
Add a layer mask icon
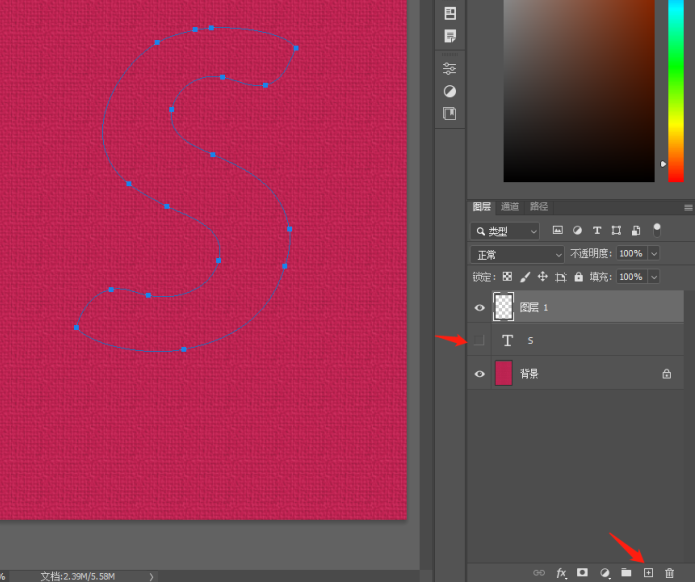point(582,572)
